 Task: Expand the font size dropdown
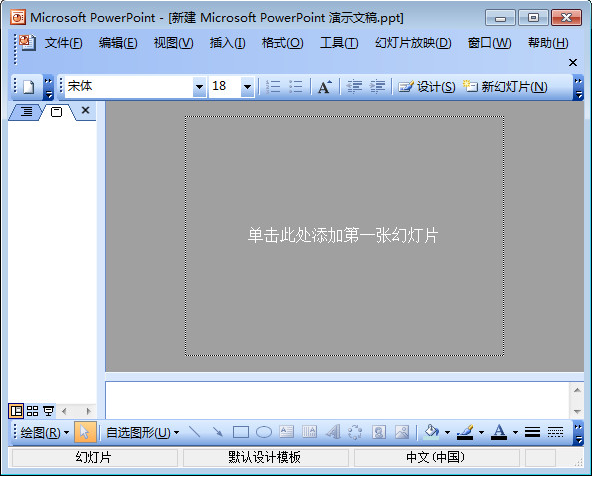247,87
